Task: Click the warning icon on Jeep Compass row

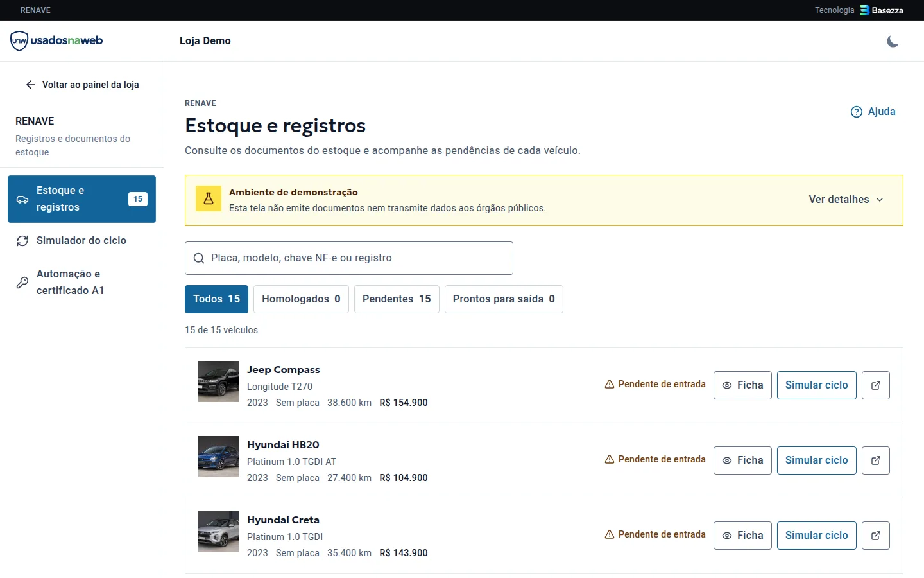Action: [x=610, y=384]
